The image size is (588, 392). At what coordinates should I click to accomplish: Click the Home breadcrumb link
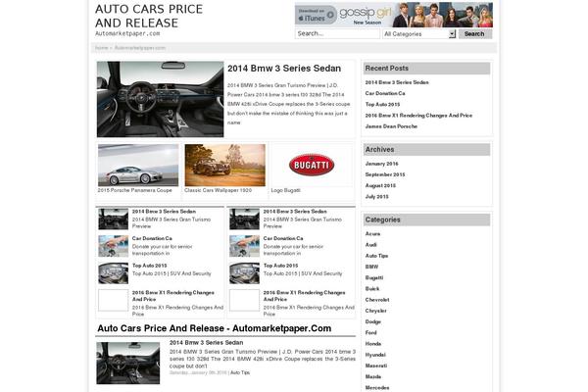(101, 48)
